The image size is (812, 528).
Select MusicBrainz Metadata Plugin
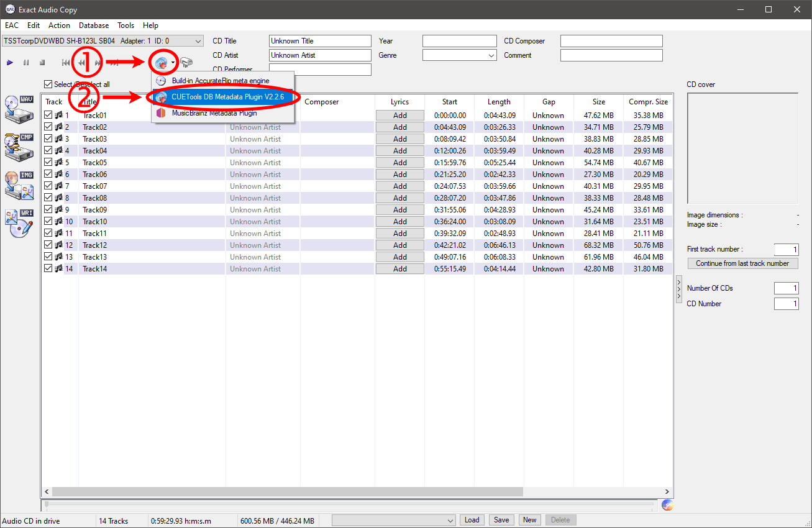coord(222,113)
